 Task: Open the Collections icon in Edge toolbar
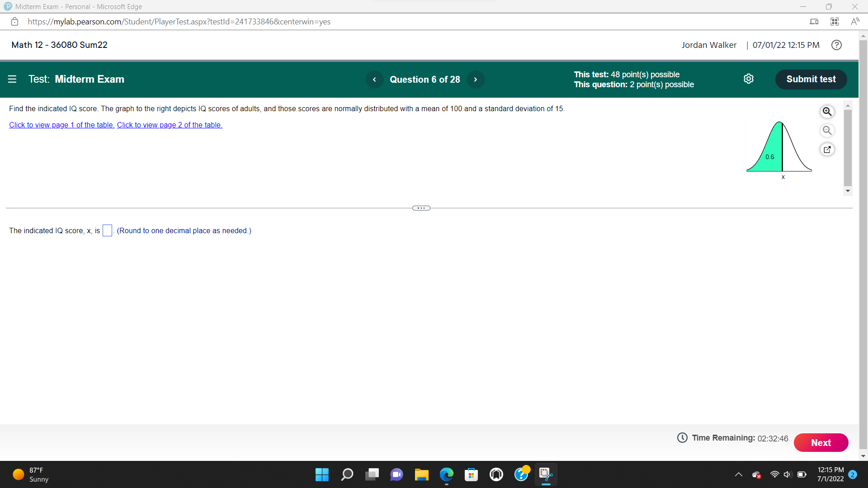coord(834,21)
